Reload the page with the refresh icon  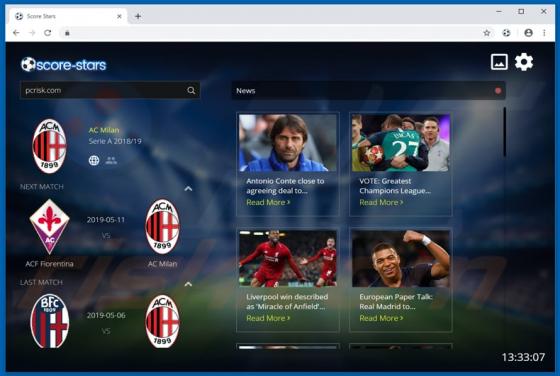tap(48, 33)
